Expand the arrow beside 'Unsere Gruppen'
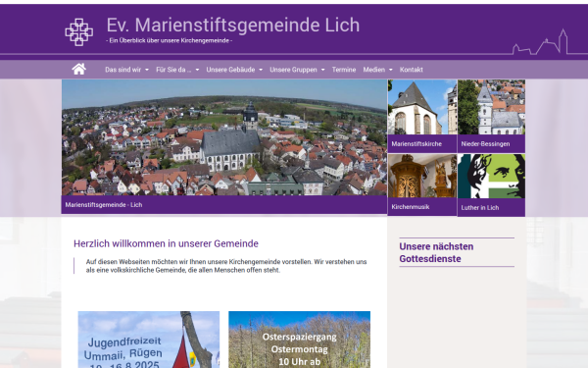 pos(322,70)
